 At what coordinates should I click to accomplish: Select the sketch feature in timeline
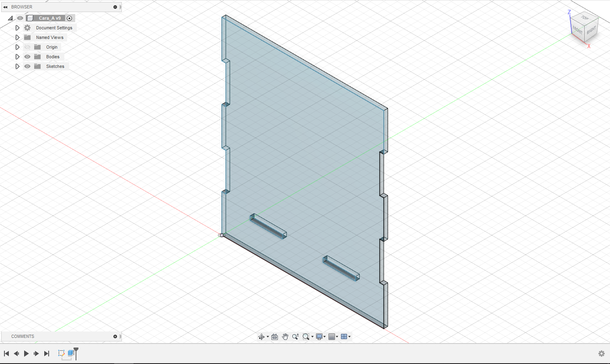(x=62, y=353)
